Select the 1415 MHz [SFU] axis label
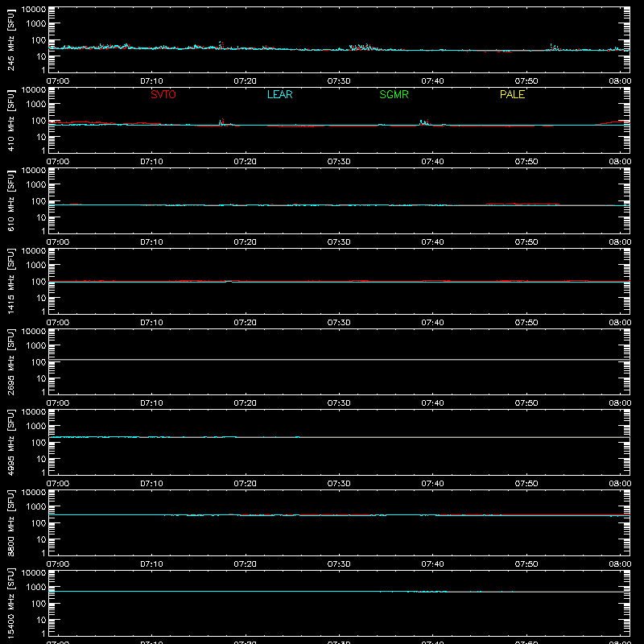The image size is (644, 644). (10, 281)
